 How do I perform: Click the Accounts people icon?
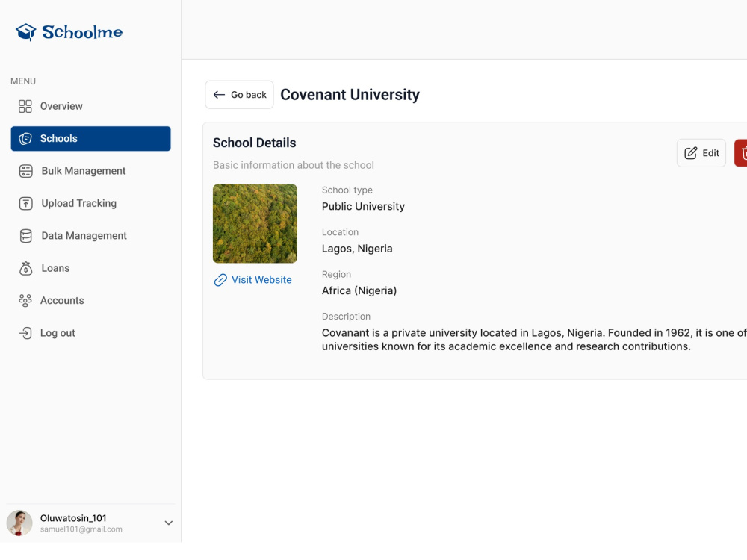(x=25, y=300)
